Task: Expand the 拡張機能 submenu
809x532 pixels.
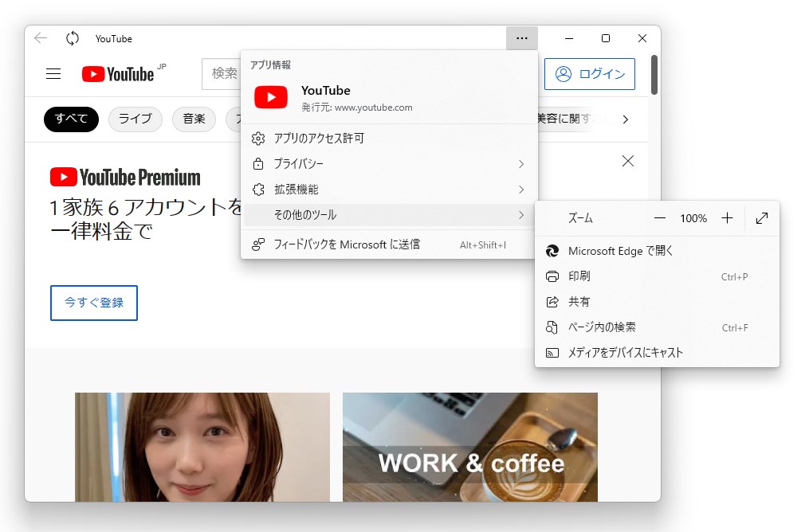Action: [387, 190]
